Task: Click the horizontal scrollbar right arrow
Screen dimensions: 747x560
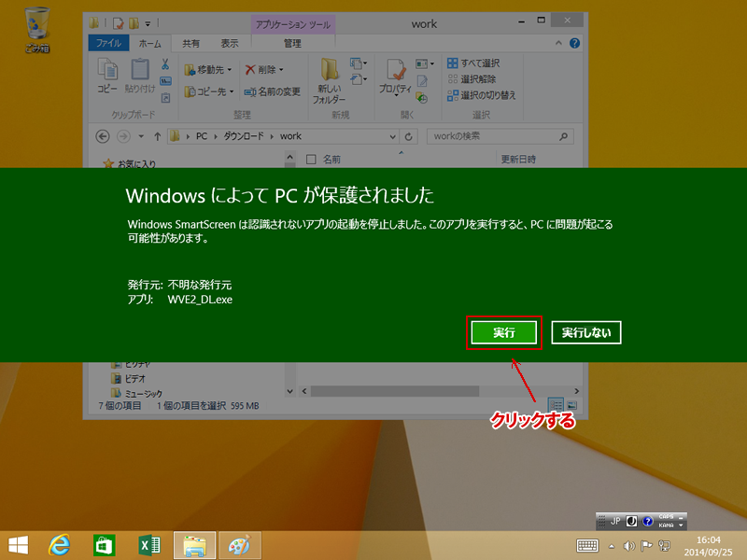Action: (576, 391)
